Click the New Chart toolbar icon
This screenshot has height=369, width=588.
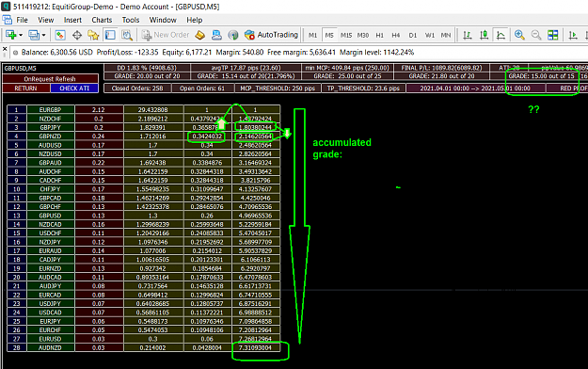(10, 35)
